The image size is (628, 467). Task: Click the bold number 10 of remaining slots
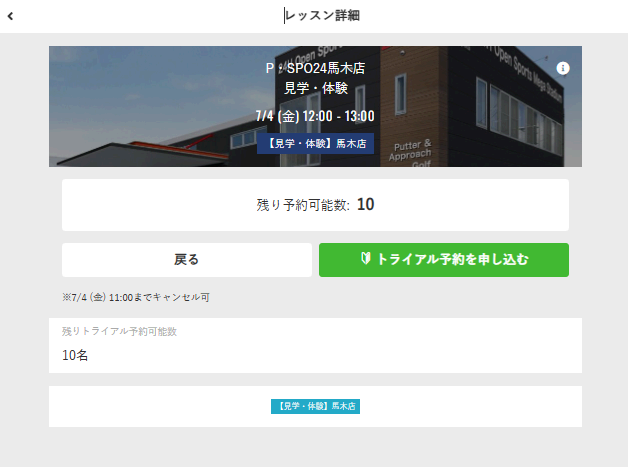click(x=365, y=205)
